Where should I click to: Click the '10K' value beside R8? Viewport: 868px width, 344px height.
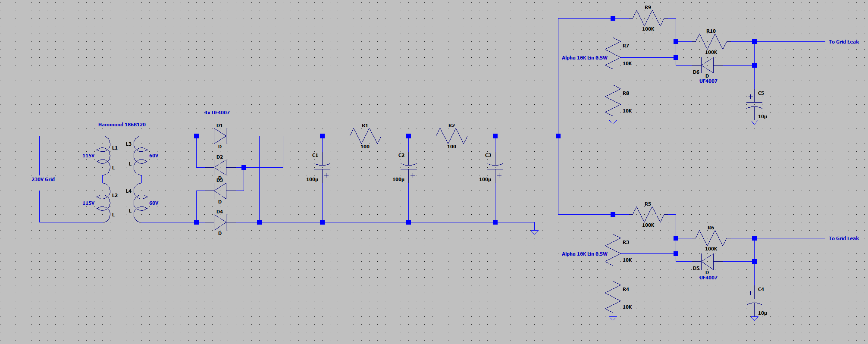pyautogui.click(x=627, y=111)
